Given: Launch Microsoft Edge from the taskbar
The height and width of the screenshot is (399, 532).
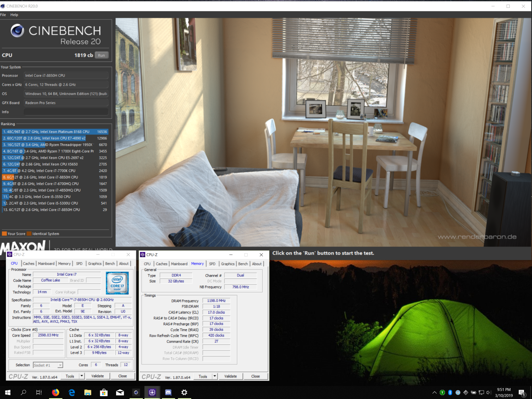Looking at the screenshot, I should (72, 392).
